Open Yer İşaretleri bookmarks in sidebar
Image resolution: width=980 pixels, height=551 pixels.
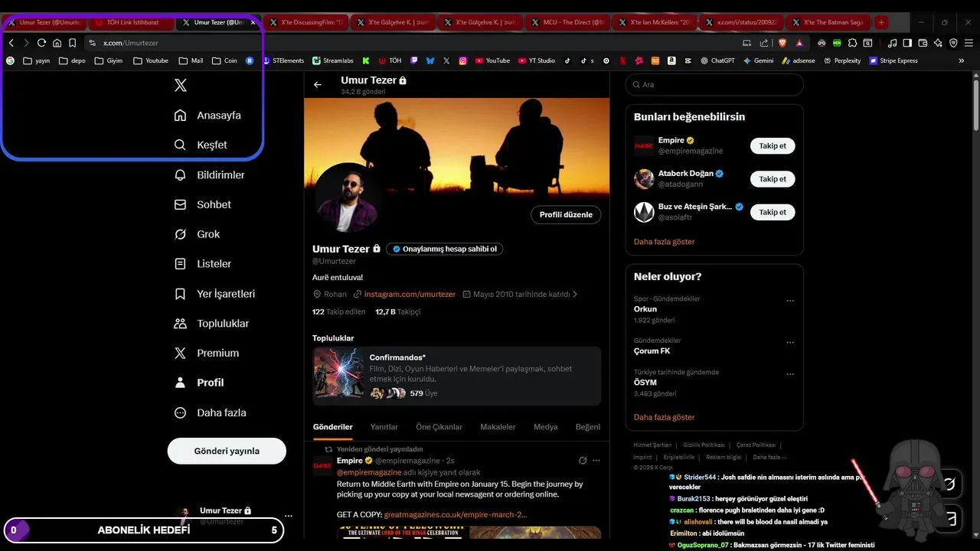click(215, 294)
